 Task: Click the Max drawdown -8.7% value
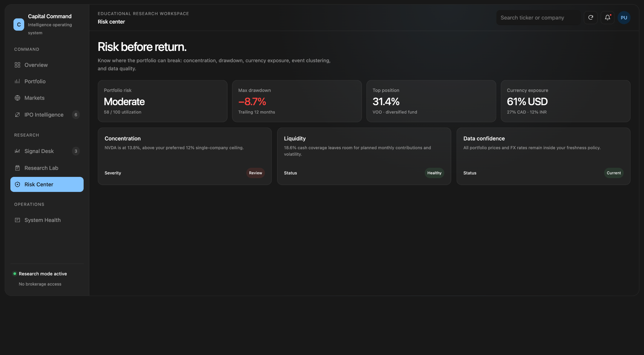[252, 101]
